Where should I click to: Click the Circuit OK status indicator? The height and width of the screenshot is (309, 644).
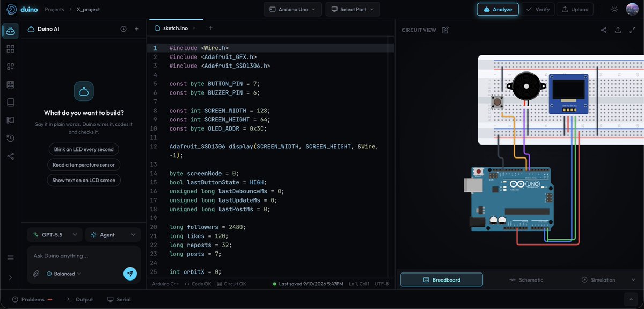coord(231,284)
